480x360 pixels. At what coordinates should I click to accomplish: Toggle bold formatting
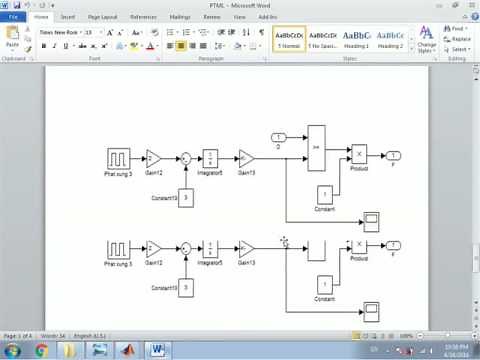point(44,46)
